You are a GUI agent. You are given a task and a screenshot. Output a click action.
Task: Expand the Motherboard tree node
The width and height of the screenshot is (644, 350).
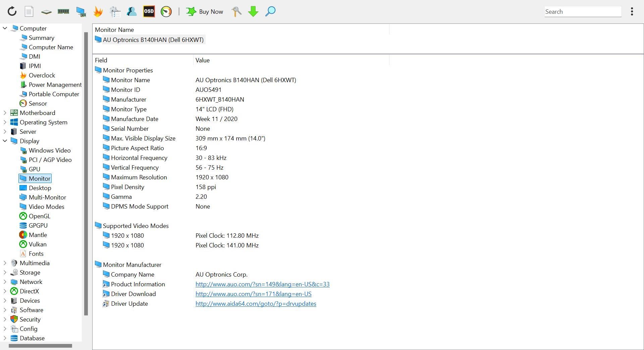pos(5,113)
